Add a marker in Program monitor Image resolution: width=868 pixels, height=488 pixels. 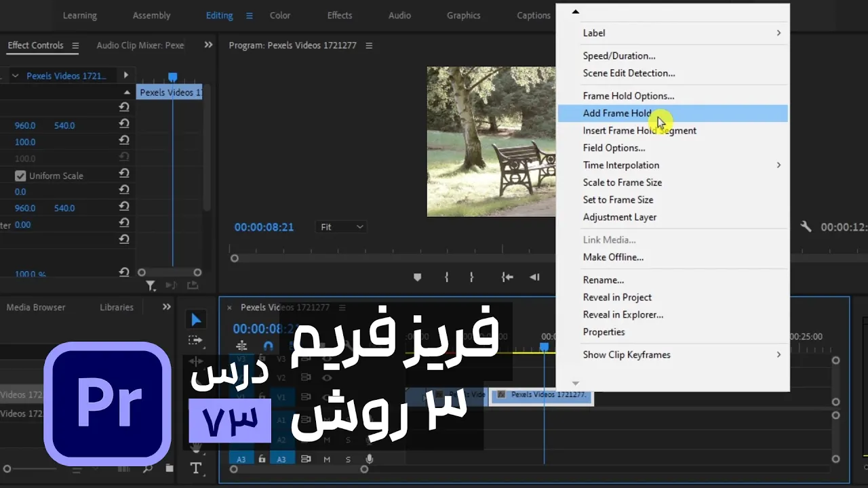pyautogui.click(x=418, y=277)
